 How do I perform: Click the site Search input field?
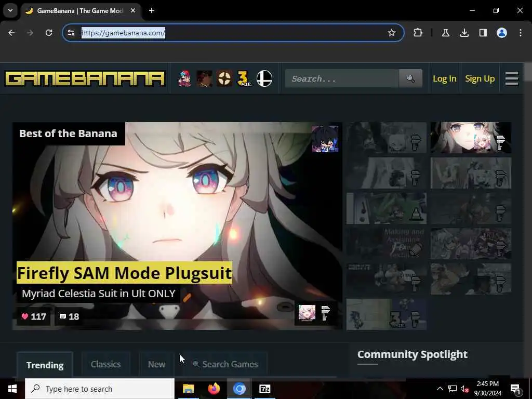[x=342, y=79]
